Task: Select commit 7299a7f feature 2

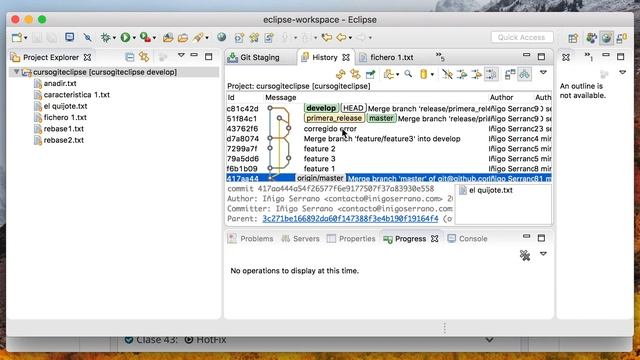Action: (x=389, y=149)
